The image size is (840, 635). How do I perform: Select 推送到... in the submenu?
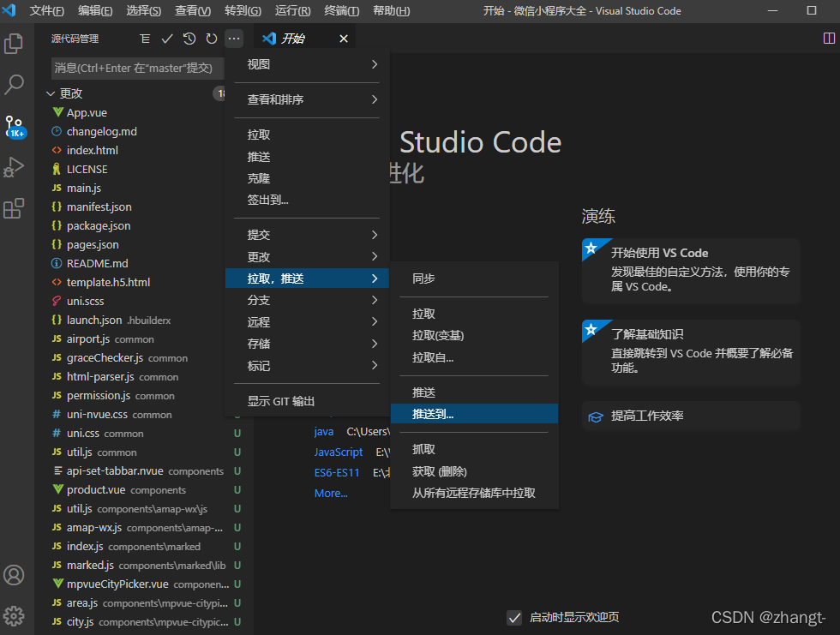tap(474, 414)
